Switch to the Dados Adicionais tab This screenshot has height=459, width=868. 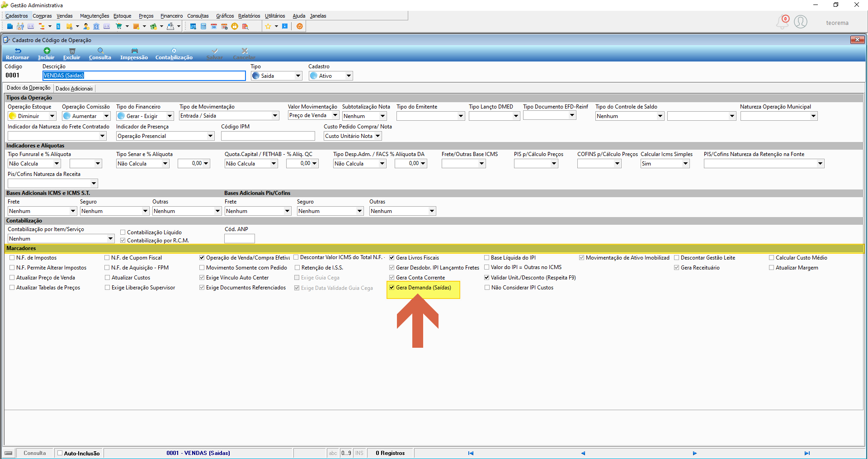[x=74, y=89]
